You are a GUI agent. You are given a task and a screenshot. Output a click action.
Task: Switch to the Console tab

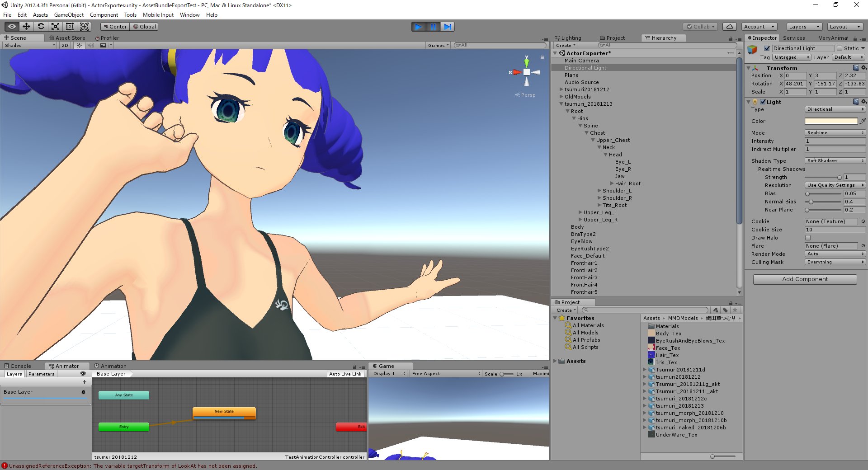click(18, 366)
